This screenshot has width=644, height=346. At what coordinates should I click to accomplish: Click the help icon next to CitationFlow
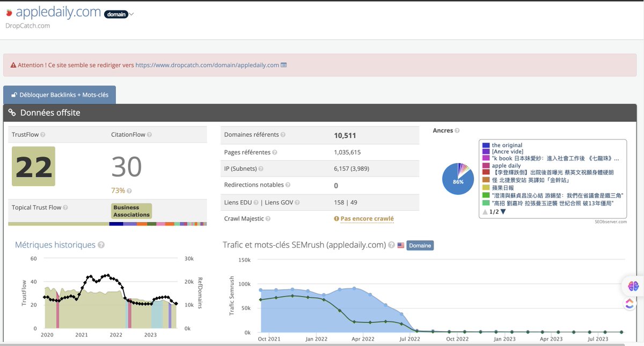click(150, 135)
